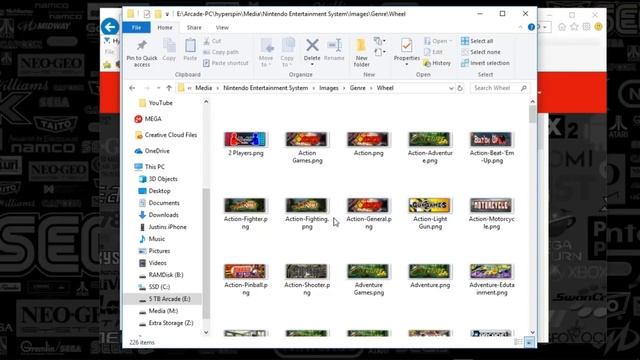Click Select all in ribbon

click(477, 41)
